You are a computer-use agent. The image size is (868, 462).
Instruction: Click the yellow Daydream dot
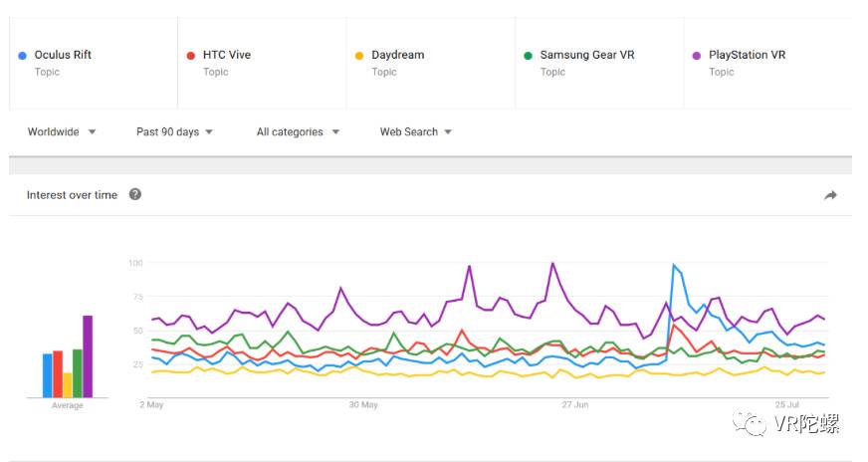pyautogui.click(x=359, y=56)
